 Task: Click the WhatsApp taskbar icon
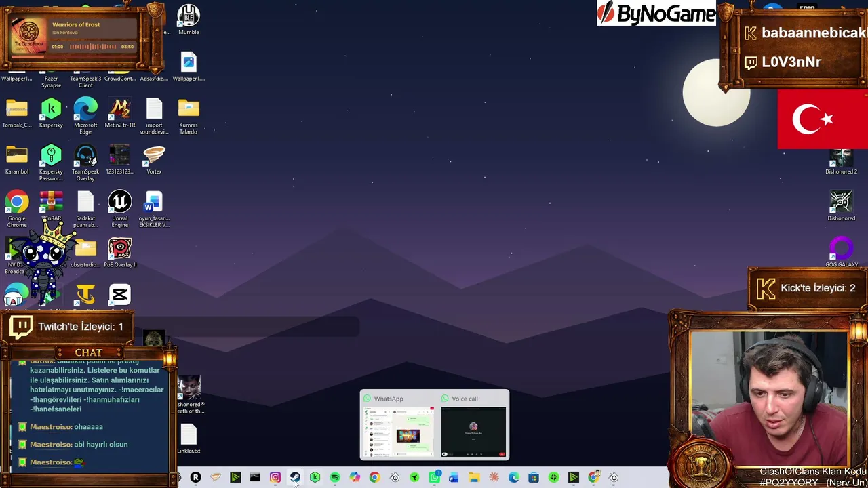[x=434, y=478]
